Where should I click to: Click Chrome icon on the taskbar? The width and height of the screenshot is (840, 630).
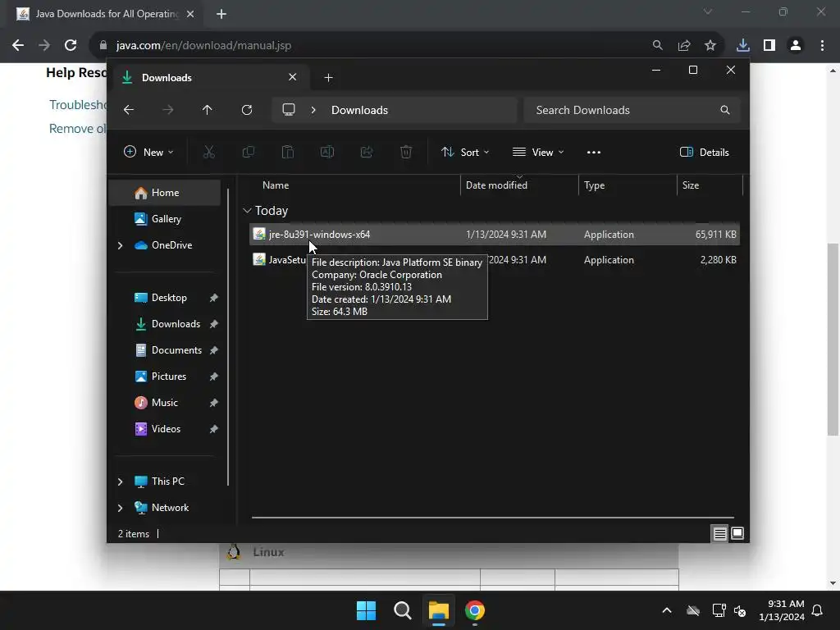point(475,610)
